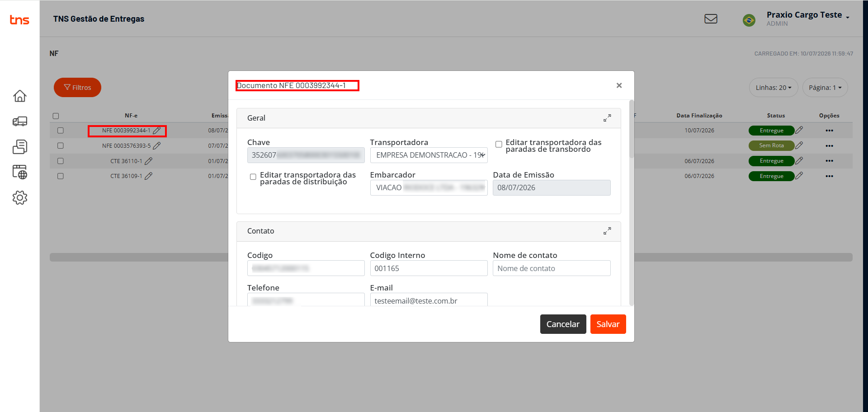The image size is (868, 412).
Task: Click the dialog's vertical scrollbar
Action: 632,202
